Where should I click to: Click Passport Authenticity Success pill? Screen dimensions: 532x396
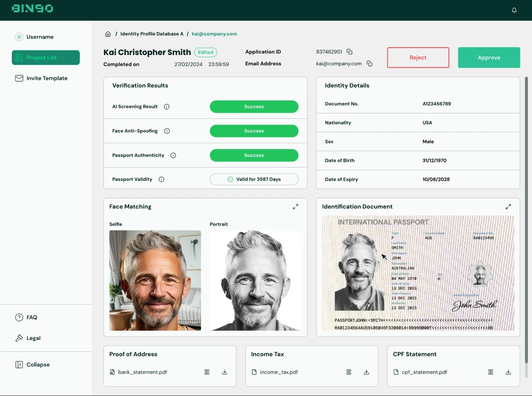click(254, 155)
